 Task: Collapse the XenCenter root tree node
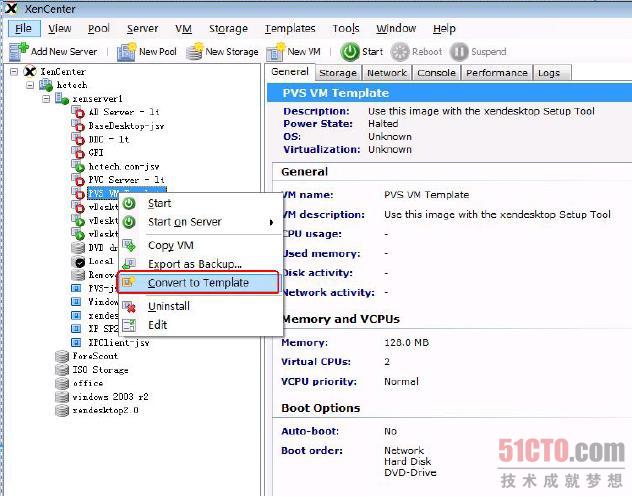point(14,71)
